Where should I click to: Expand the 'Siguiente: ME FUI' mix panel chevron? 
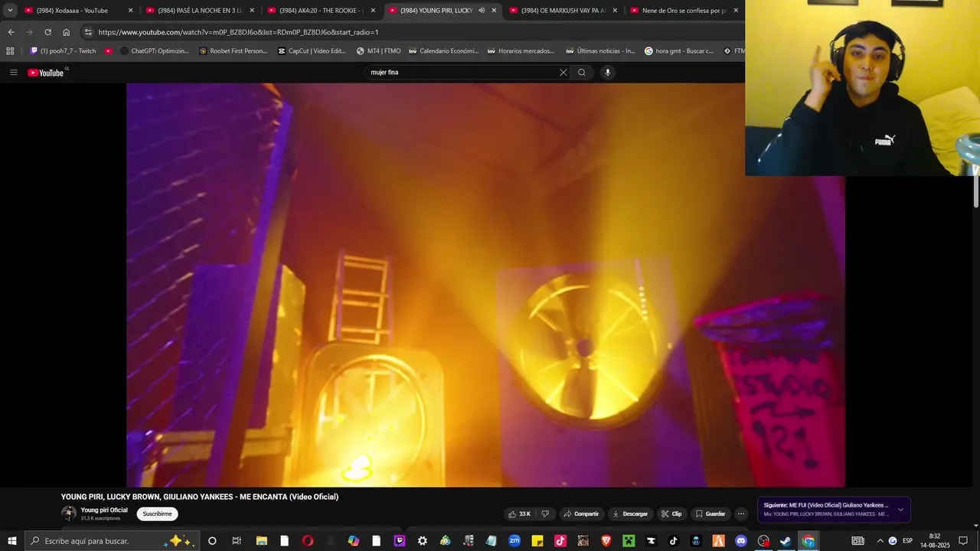tap(900, 510)
